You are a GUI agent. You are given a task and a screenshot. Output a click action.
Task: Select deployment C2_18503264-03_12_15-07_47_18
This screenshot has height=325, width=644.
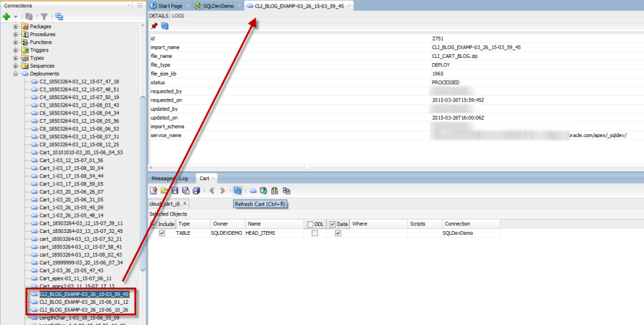click(x=79, y=82)
